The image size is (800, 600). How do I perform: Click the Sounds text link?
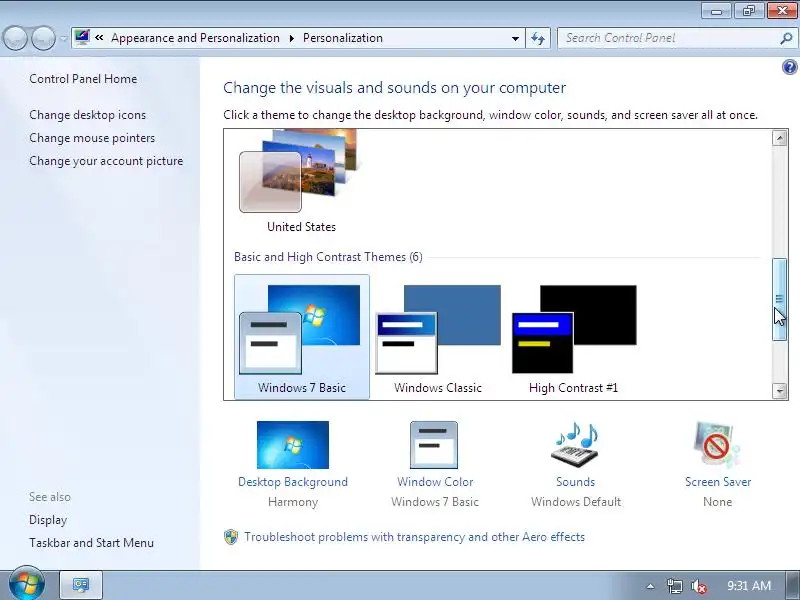tap(576, 482)
